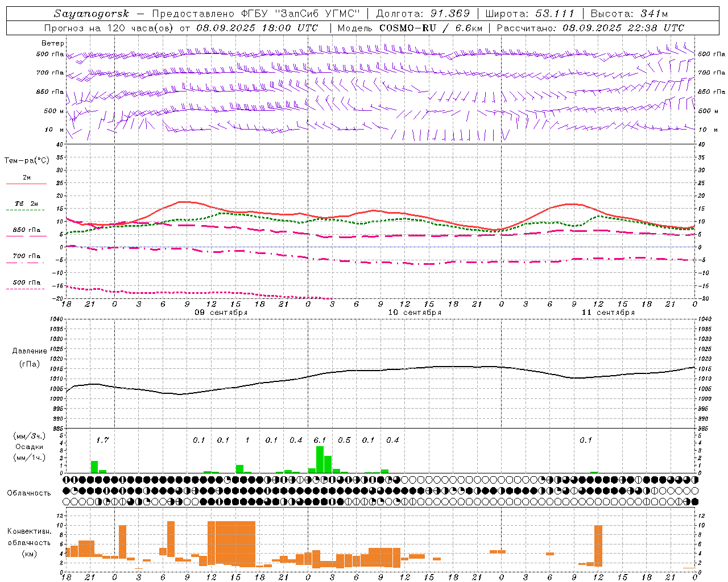Select the '(мм/1ч.)' precipitation unit label

(x=30, y=458)
